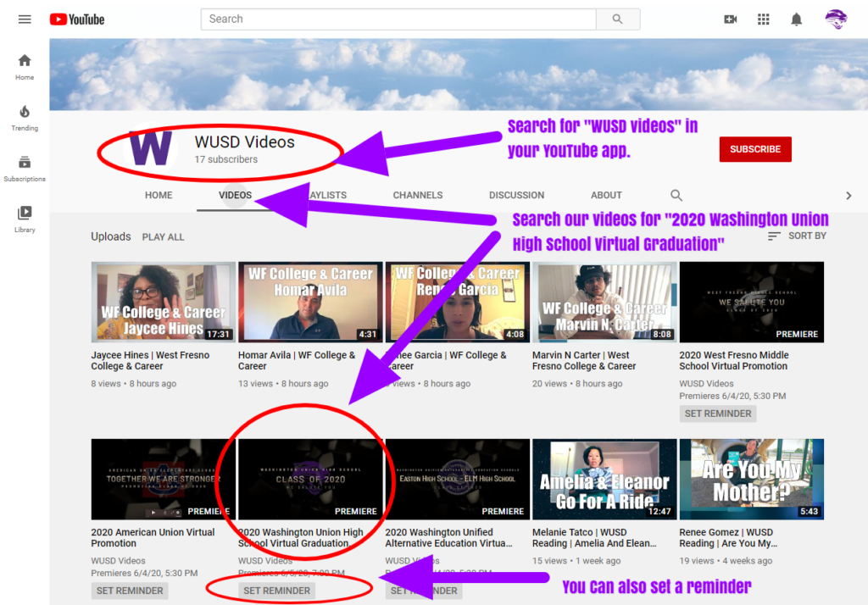
Task: Click title Homar Avila | WF College & Career
Action: tap(297, 360)
